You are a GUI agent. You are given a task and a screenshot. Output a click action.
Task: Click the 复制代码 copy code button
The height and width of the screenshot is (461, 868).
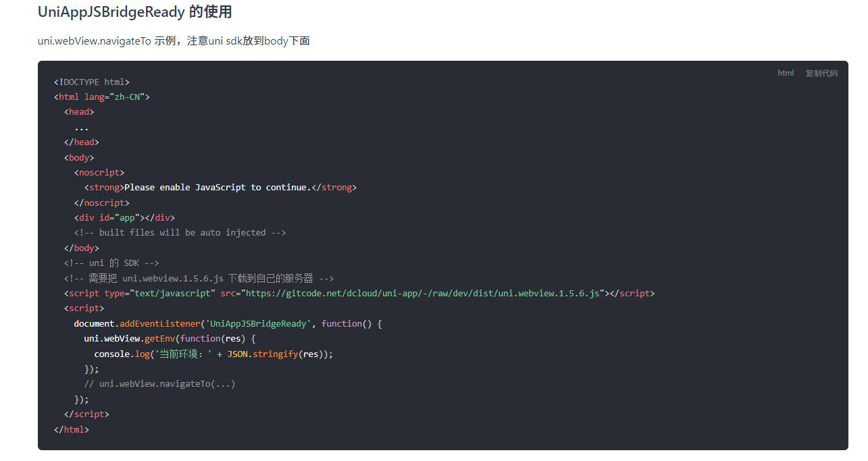click(x=821, y=74)
